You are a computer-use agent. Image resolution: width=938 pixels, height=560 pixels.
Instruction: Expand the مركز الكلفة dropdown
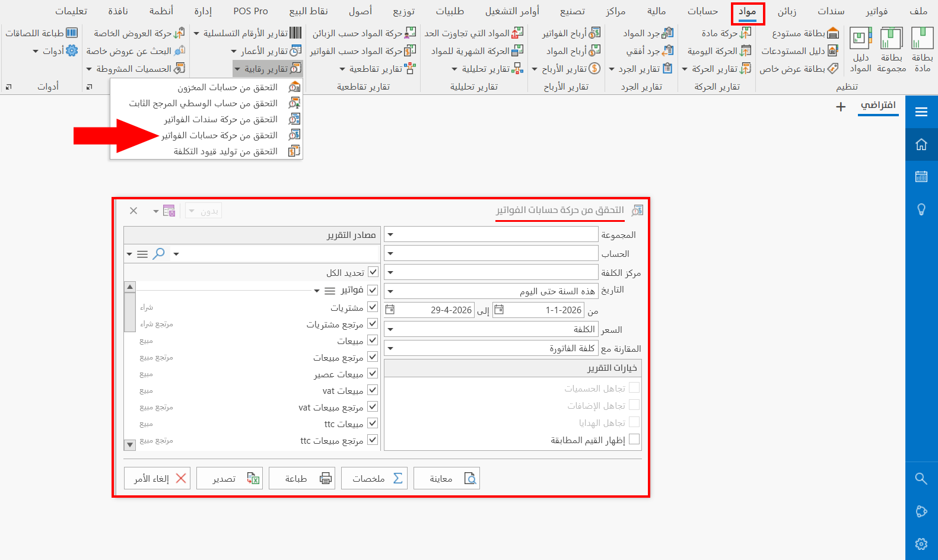click(390, 272)
